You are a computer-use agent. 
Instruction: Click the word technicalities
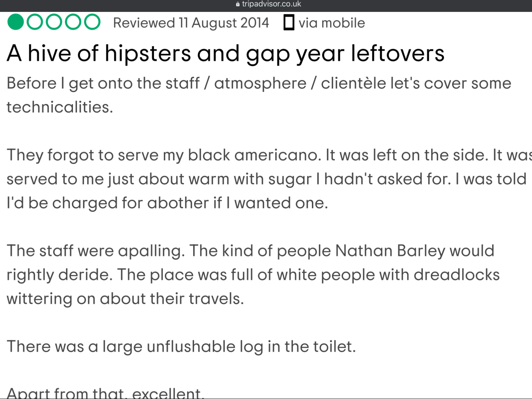pyautogui.click(x=60, y=107)
